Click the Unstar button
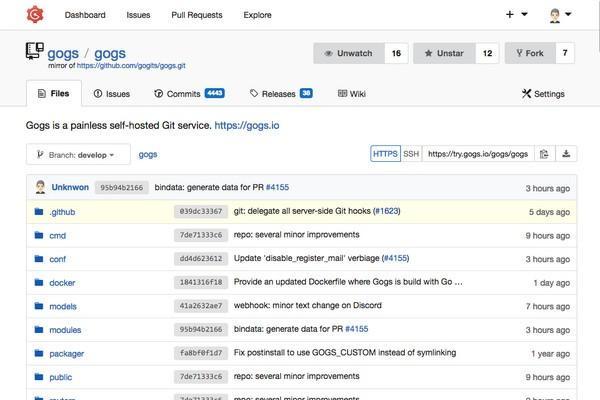The width and height of the screenshot is (600, 400). click(x=444, y=53)
